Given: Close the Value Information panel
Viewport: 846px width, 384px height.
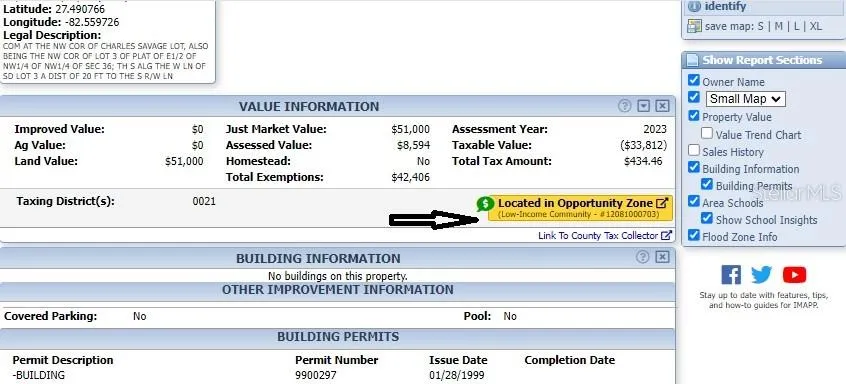Looking at the screenshot, I should tap(663, 106).
